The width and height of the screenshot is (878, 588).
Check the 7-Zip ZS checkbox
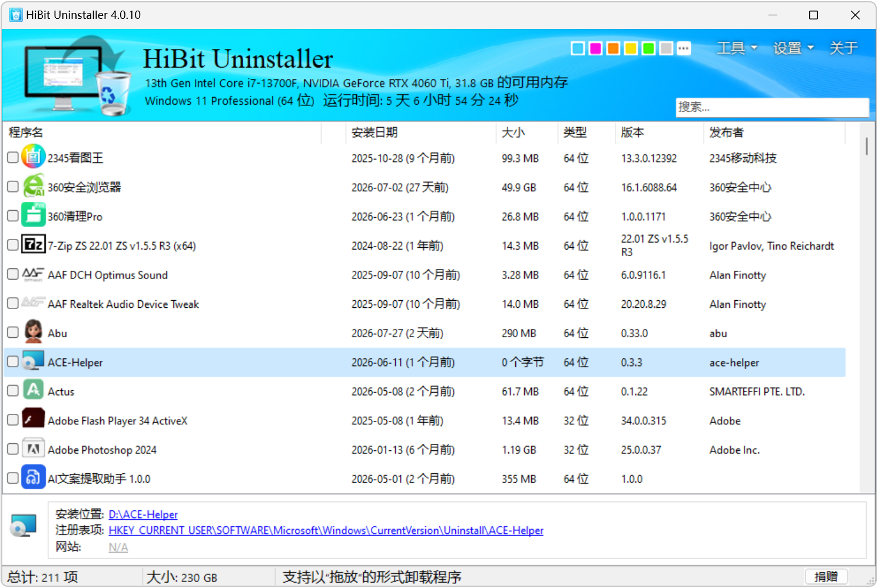pyautogui.click(x=13, y=245)
